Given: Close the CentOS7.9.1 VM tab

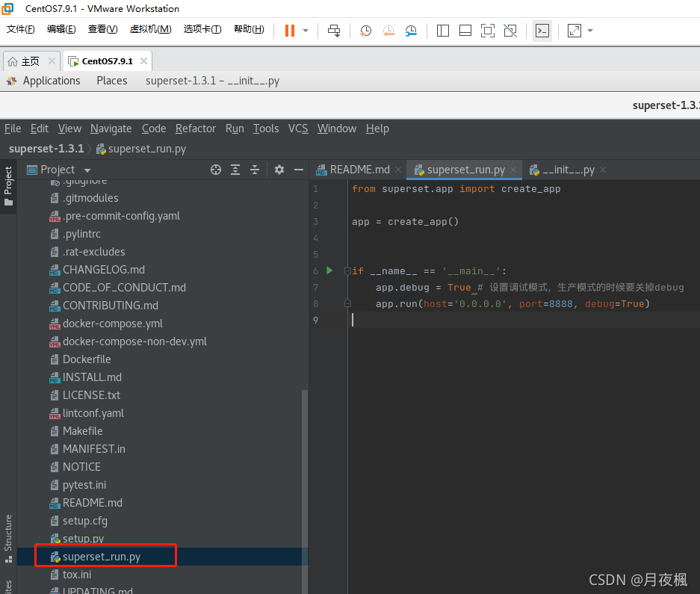Looking at the screenshot, I should tap(143, 61).
